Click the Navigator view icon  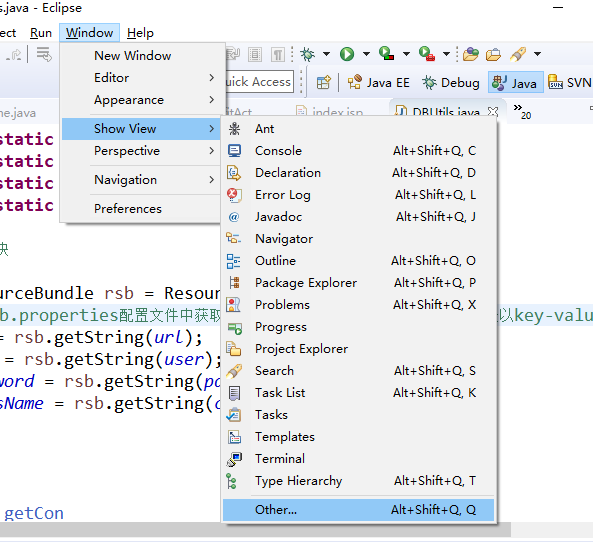(x=233, y=239)
